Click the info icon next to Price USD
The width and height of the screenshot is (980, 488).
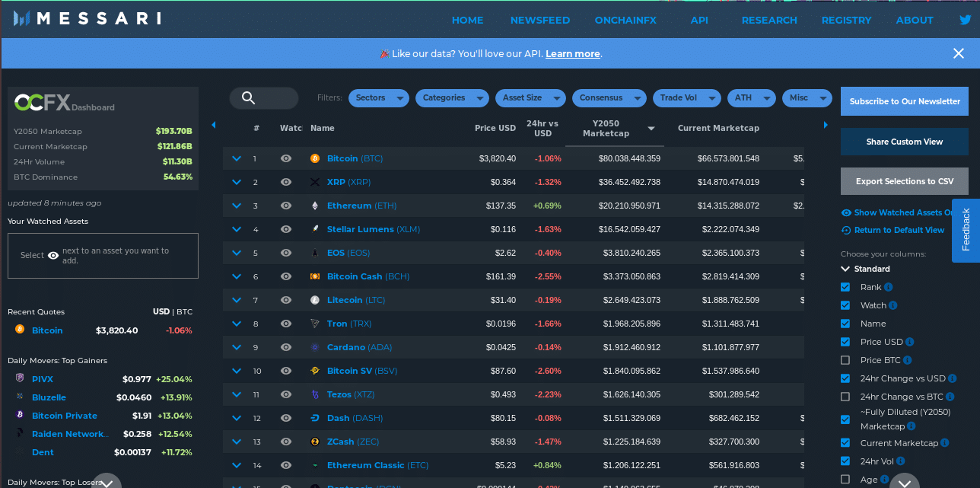(910, 342)
